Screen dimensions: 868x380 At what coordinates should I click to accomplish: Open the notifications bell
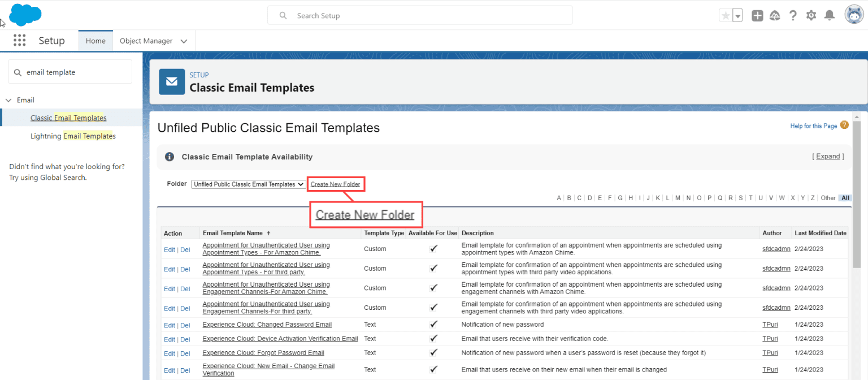(x=829, y=15)
